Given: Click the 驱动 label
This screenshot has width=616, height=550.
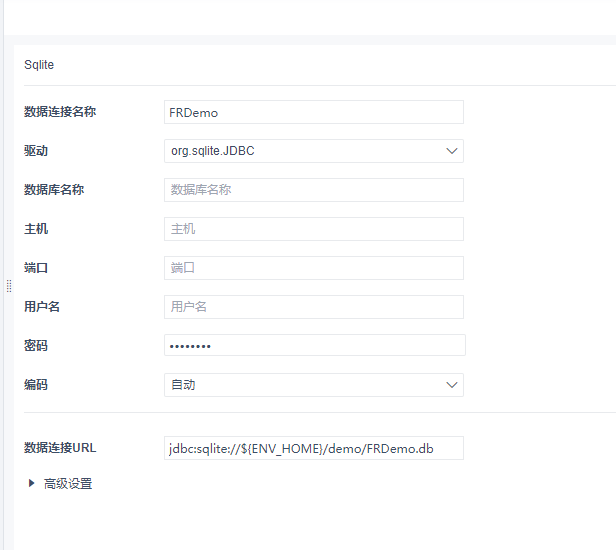Looking at the screenshot, I should click(x=36, y=151).
